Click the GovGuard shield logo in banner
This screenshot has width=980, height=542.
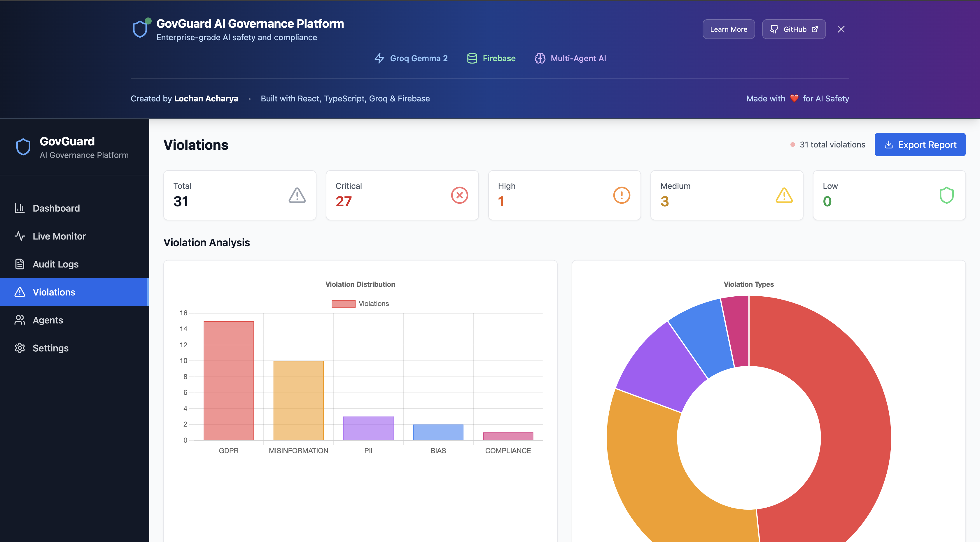[140, 29]
